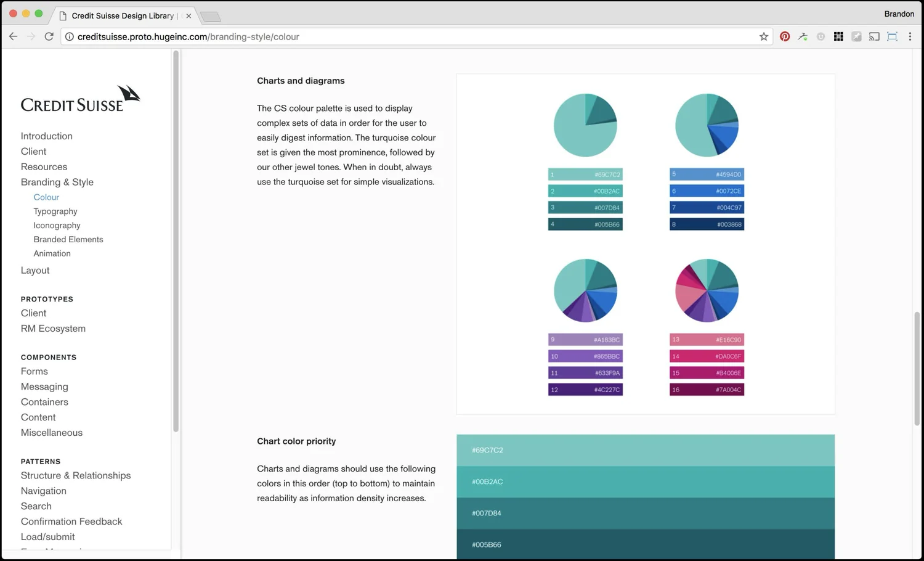Open Load/submit pattern link
The height and width of the screenshot is (561, 924).
coord(48,537)
